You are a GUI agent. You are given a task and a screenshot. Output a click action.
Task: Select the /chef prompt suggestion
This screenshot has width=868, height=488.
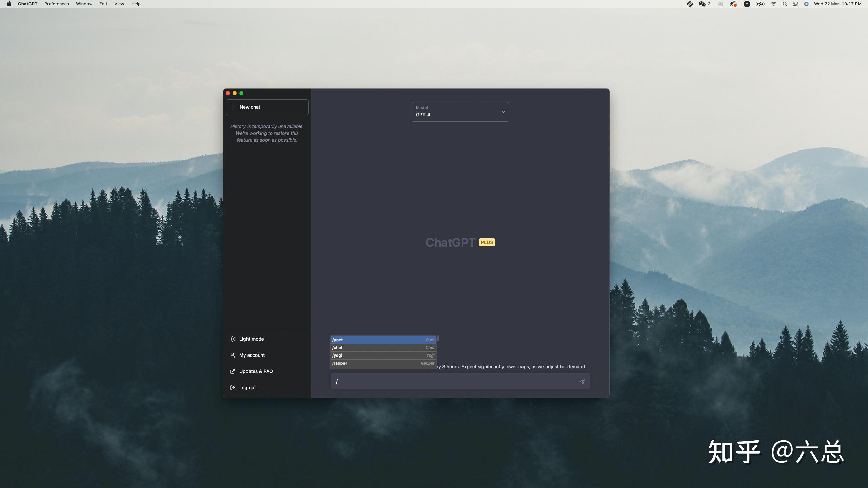click(x=383, y=348)
